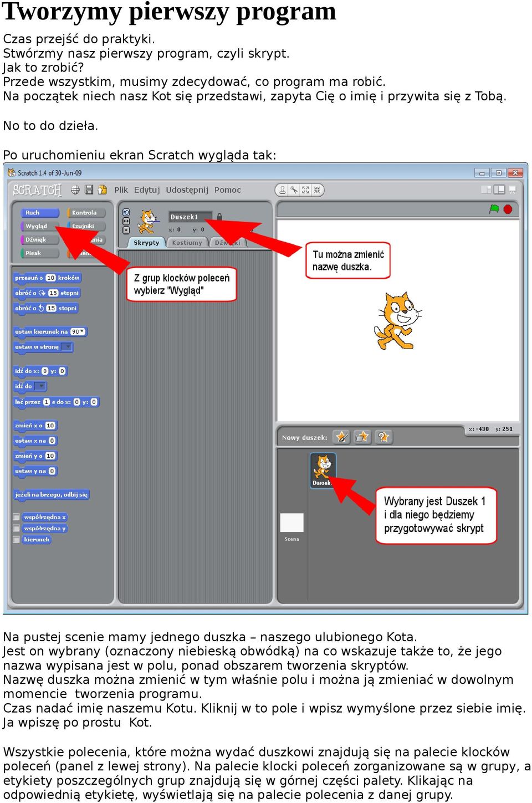The width and height of the screenshot is (532, 803).
Task: Select the Ruch block category
Action: tap(40, 213)
